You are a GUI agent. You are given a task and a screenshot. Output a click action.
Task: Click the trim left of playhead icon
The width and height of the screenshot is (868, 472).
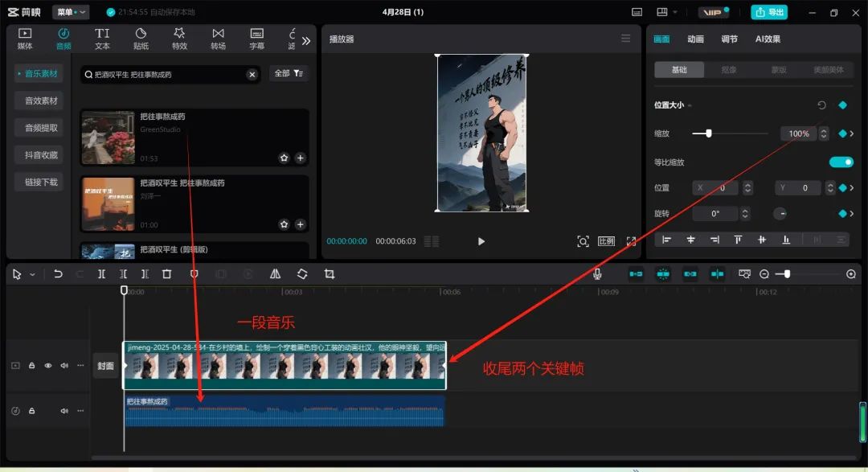pyautogui.click(x=124, y=274)
